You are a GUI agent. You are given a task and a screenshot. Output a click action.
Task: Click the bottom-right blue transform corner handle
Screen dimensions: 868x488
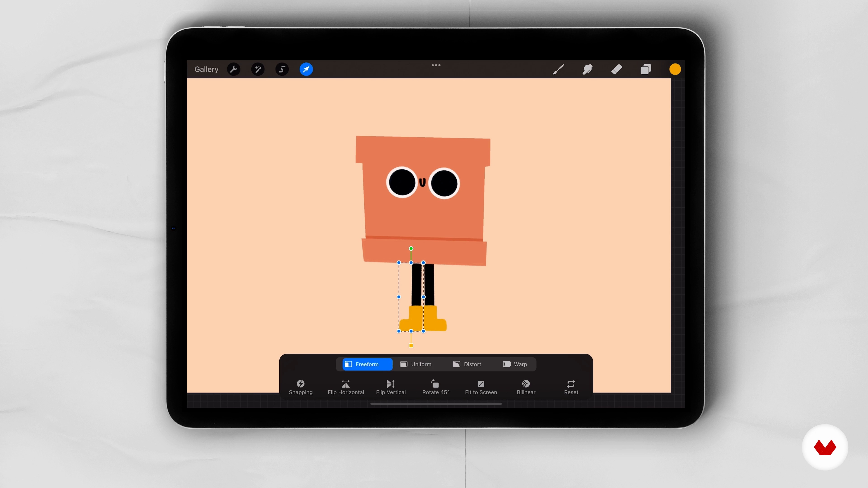coord(424,331)
